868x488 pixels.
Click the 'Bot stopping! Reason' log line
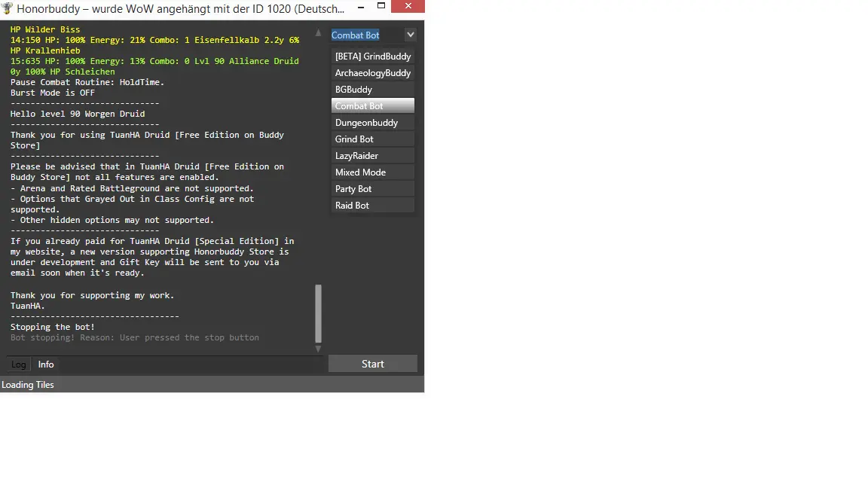pyautogui.click(x=135, y=337)
